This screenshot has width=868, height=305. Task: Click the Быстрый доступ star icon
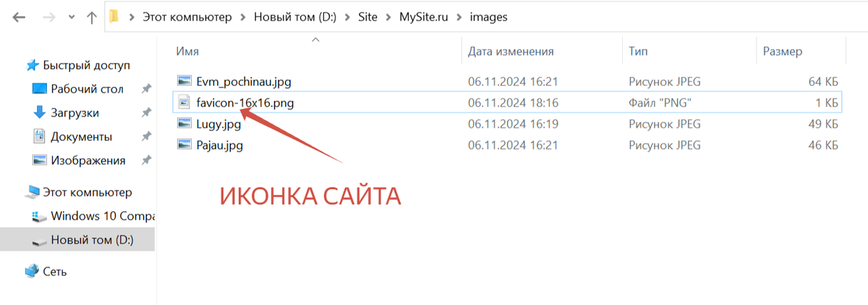(x=33, y=65)
